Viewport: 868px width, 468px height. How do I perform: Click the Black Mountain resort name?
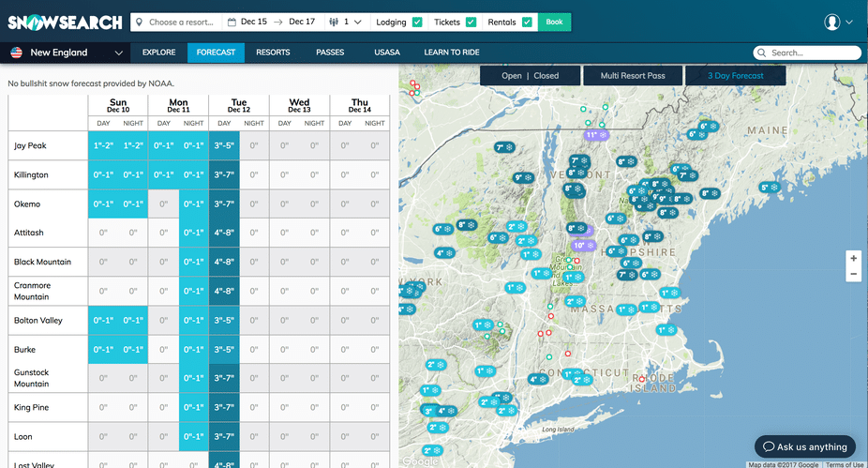[x=42, y=262]
